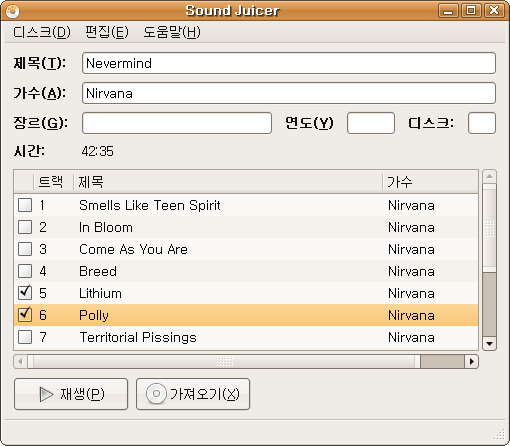This screenshot has height=446, width=510.
Task: Click the Nirvana artist cell in Breed row
Action: click(x=411, y=271)
